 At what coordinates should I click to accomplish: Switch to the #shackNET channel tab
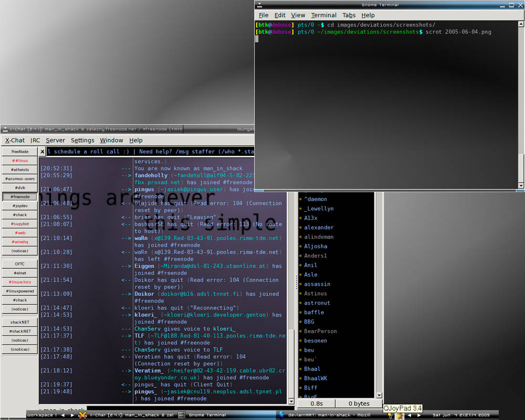20,331
